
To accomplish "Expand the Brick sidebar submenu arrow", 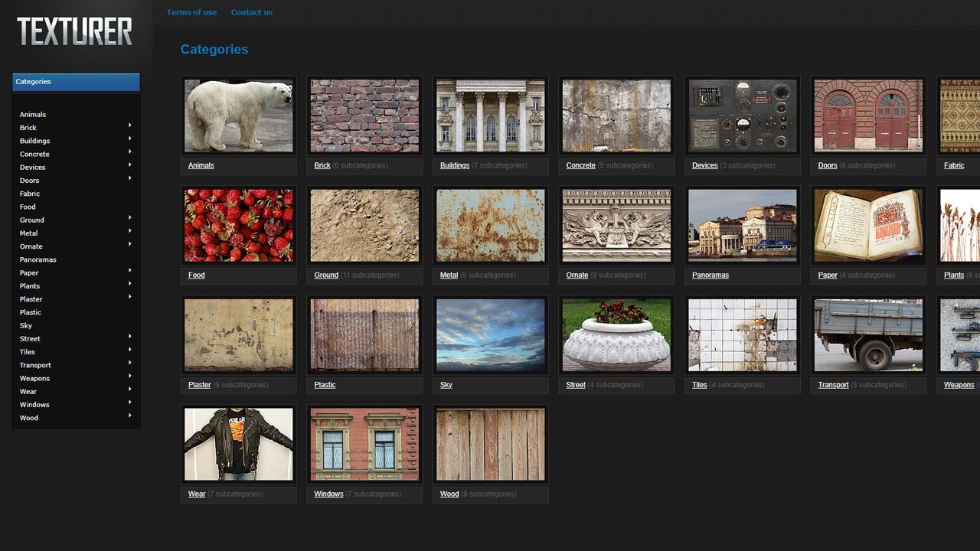I will 130,126.
